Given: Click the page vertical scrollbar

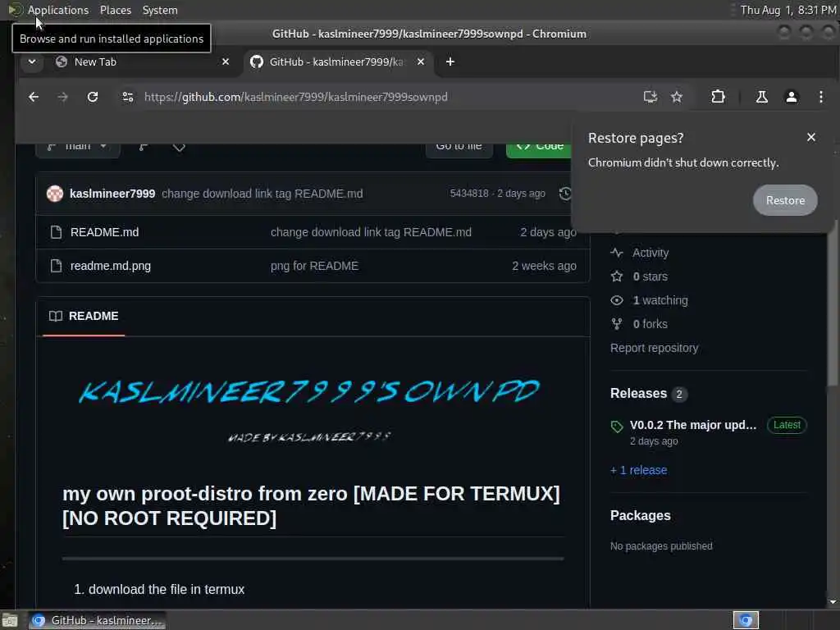Looking at the screenshot, I should point(833,302).
